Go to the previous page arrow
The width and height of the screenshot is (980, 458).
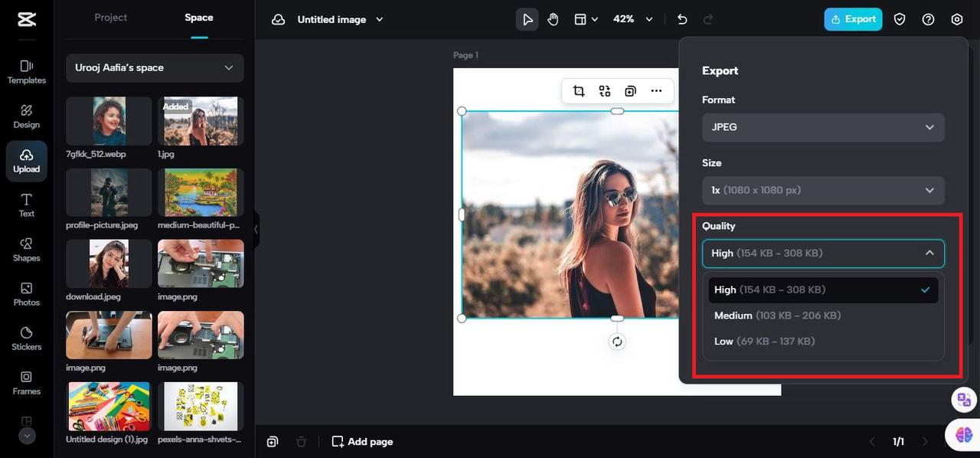click(871, 442)
